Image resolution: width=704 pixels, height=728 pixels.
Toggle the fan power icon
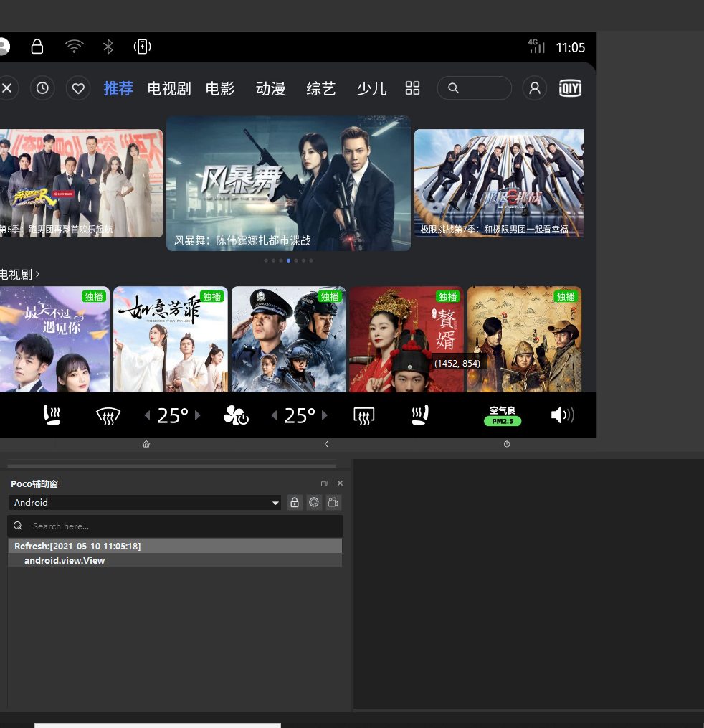pyautogui.click(x=236, y=415)
